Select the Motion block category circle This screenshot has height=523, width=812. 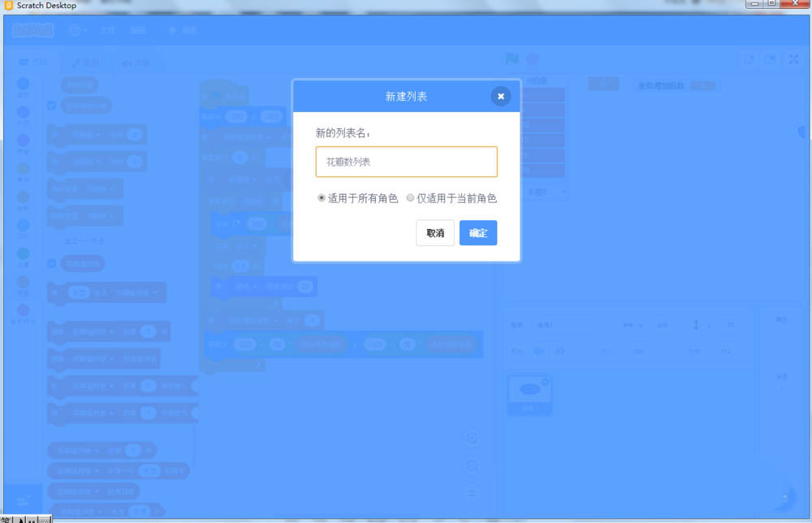(24, 84)
